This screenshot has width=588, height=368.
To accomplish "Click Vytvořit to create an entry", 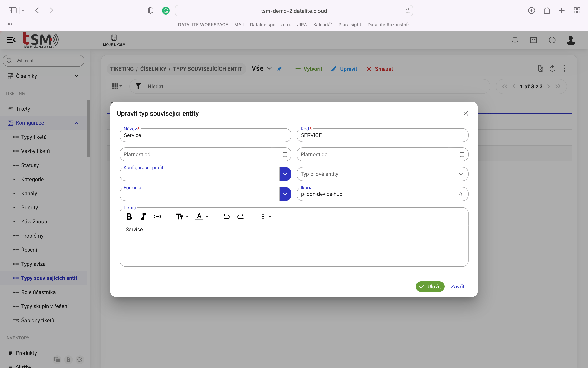I will tap(308, 69).
